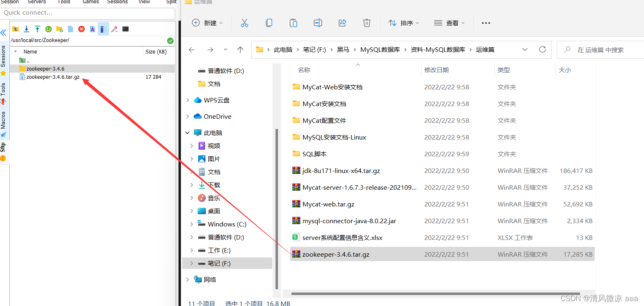
Task: Expand the 视频 tree node
Action: (x=192, y=146)
